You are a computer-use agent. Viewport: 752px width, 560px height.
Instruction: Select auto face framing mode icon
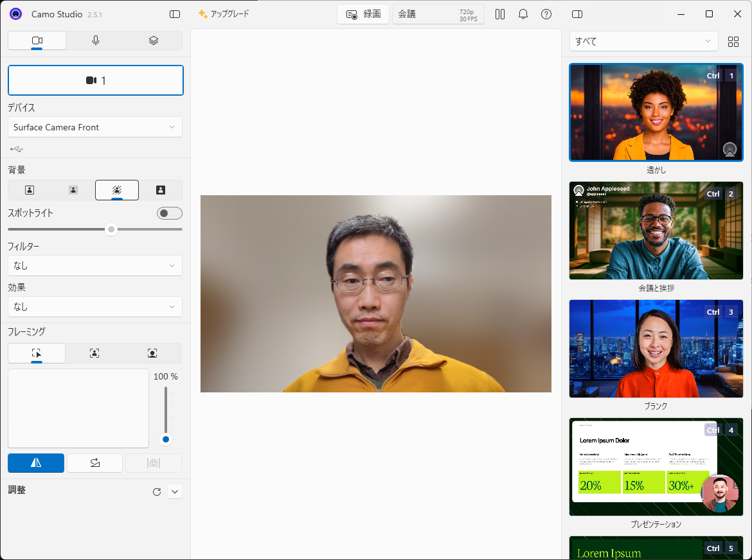94,354
